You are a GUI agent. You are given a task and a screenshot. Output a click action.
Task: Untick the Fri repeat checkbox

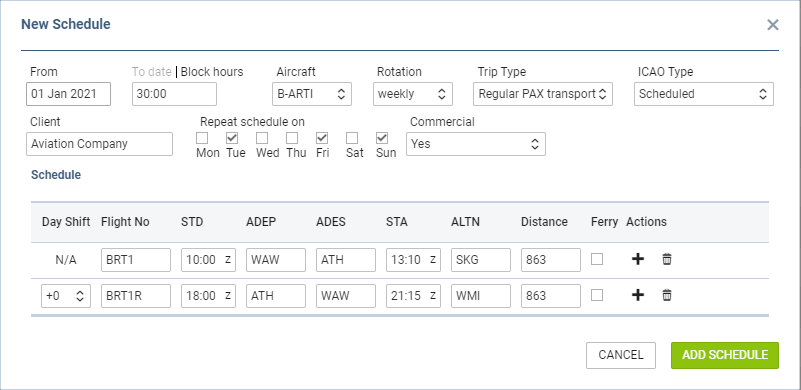click(x=322, y=138)
